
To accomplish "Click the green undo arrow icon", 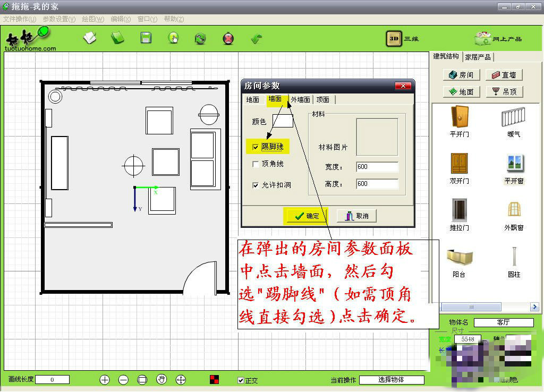I will 257,38.
